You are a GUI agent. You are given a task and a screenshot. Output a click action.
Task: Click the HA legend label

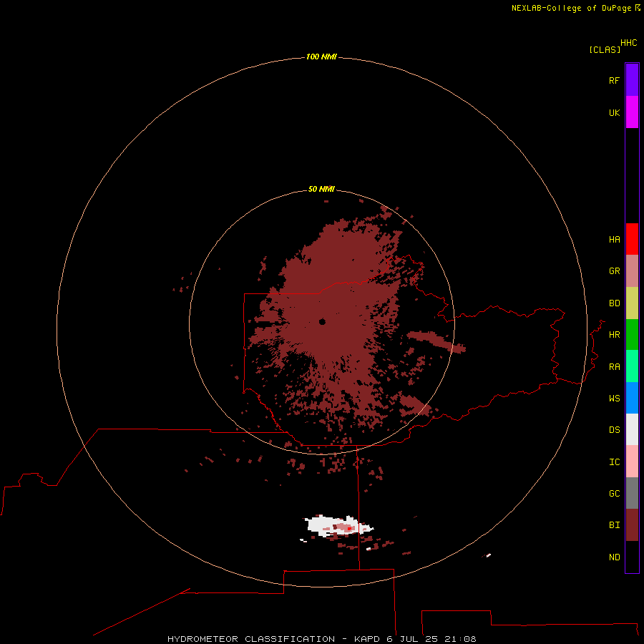(614, 240)
